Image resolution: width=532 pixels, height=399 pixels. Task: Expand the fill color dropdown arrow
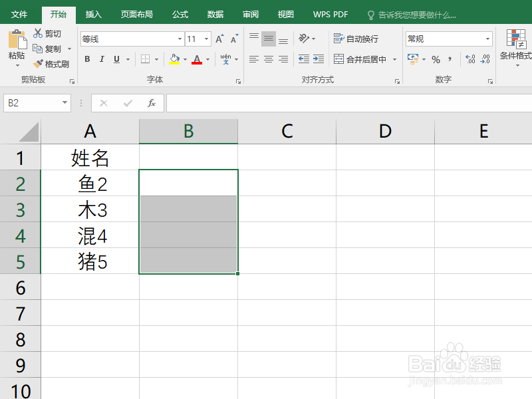pyautogui.click(x=186, y=59)
